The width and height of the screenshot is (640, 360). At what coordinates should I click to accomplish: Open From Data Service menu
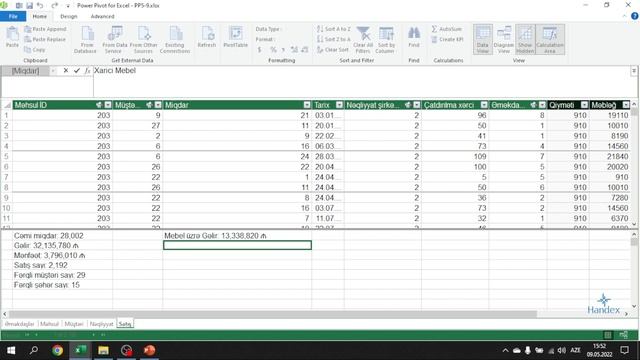(115, 40)
